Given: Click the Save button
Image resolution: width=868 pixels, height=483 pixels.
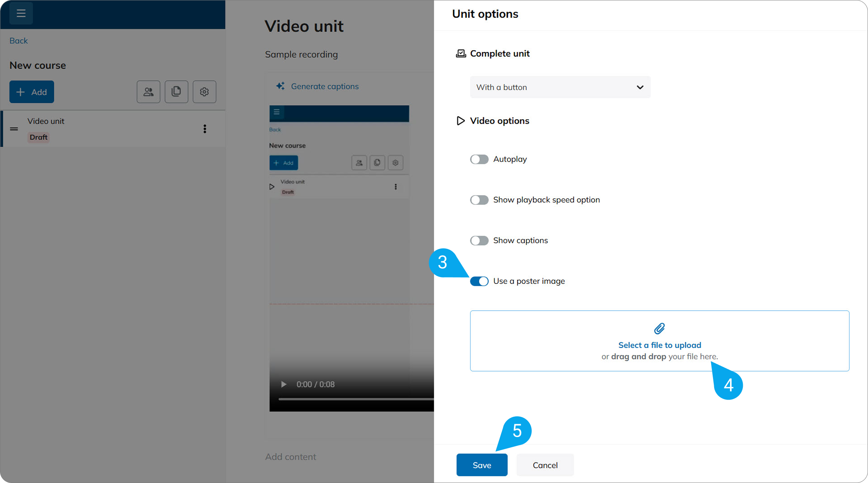Looking at the screenshot, I should 482,465.
